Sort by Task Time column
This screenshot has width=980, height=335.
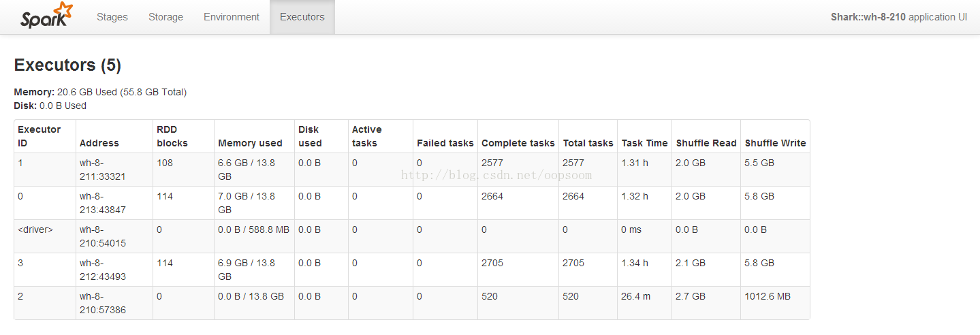645,143
